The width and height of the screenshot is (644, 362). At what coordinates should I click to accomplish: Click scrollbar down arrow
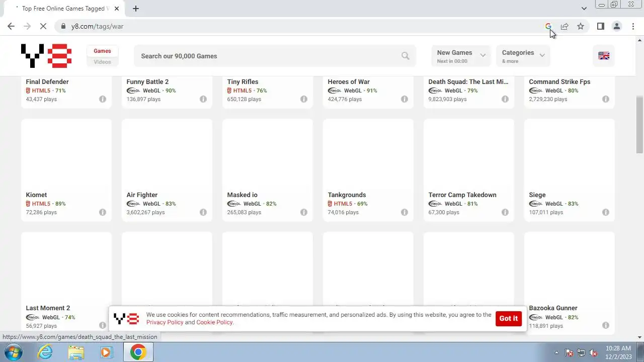click(640, 337)
